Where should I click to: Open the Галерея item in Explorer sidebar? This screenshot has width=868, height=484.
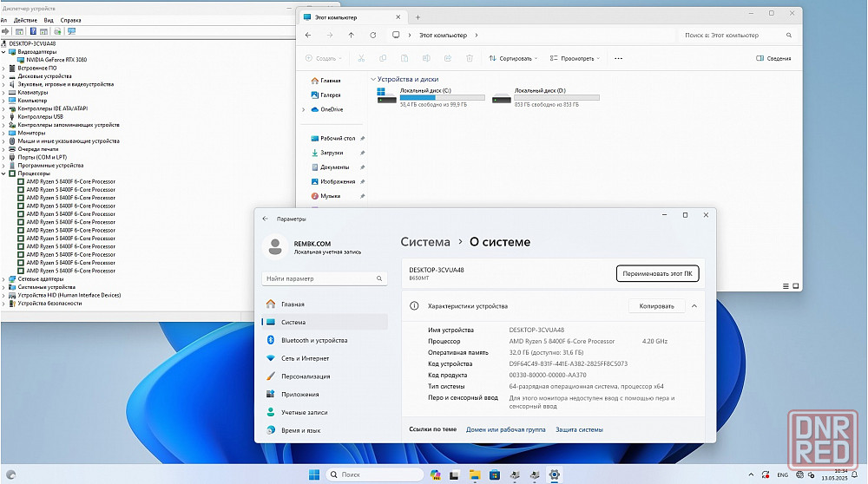click(x=330, y=95)
